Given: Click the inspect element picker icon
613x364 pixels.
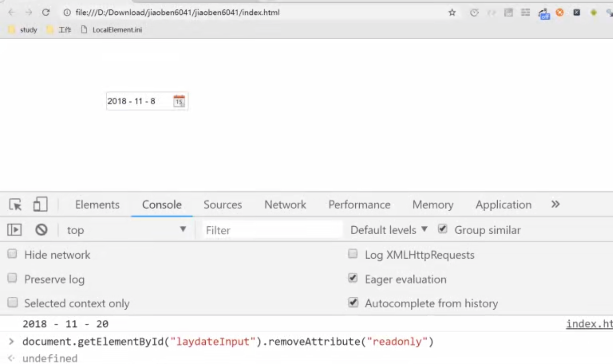Looking at the screenshot, I should (15, 204).
